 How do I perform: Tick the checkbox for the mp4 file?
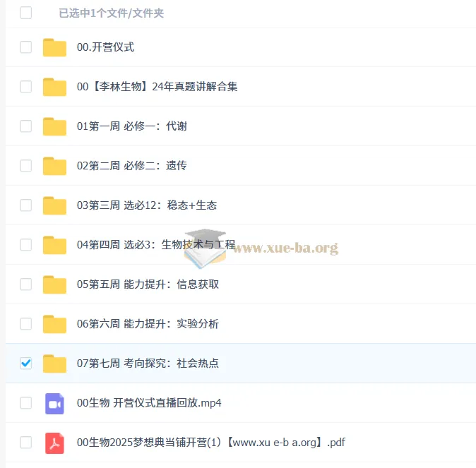[26, 403]
